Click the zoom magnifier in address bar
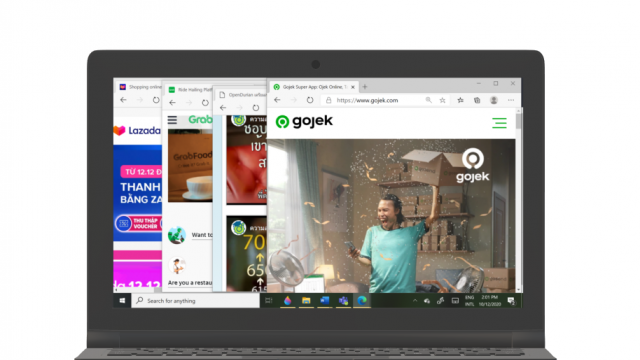 [428, 100]
